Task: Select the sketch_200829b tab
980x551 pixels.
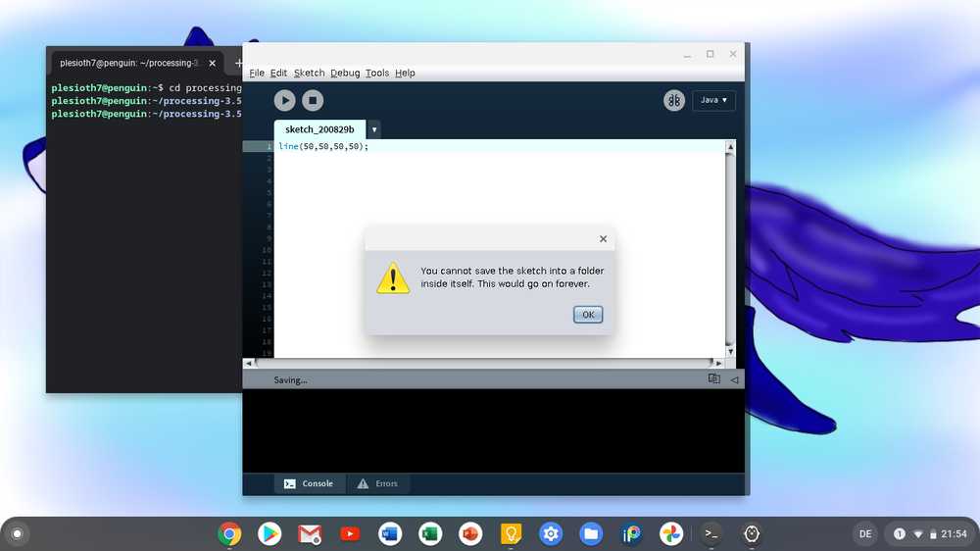Action: pos(319,129)
